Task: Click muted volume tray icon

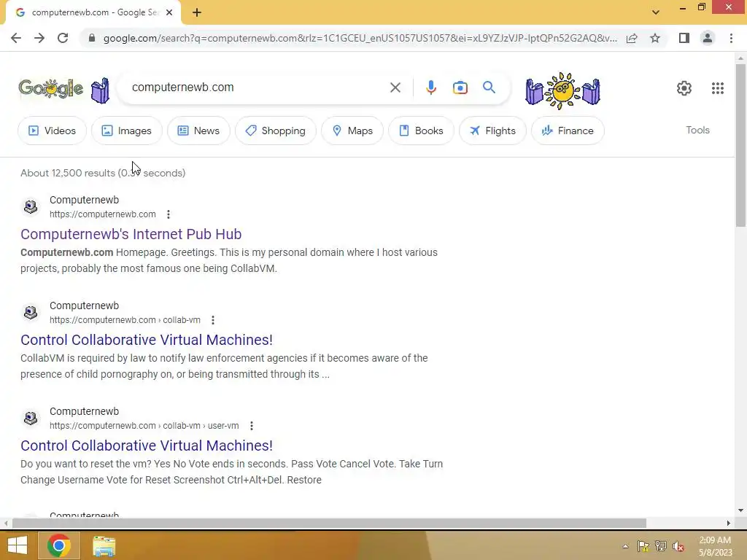Action: click(x=678, y=546)
